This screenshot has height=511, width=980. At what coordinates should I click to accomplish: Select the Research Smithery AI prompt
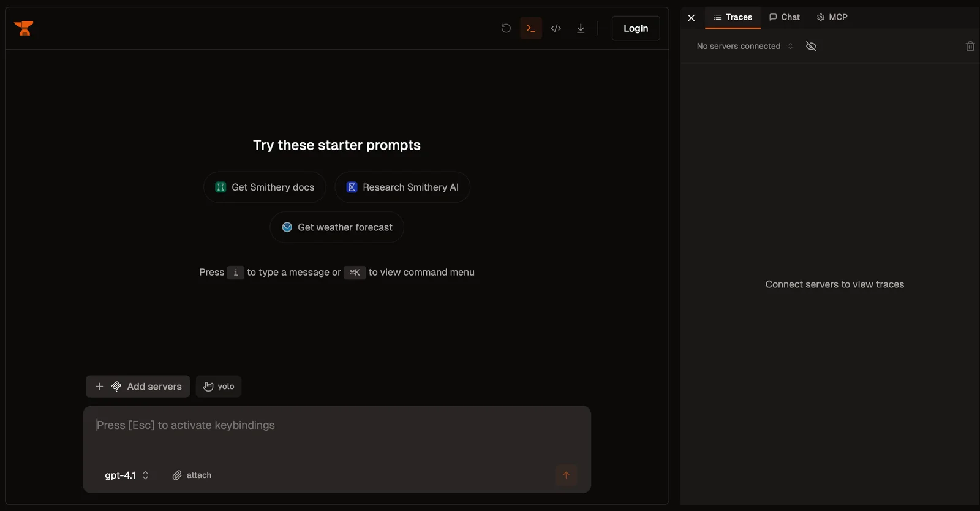click(402, 187)
